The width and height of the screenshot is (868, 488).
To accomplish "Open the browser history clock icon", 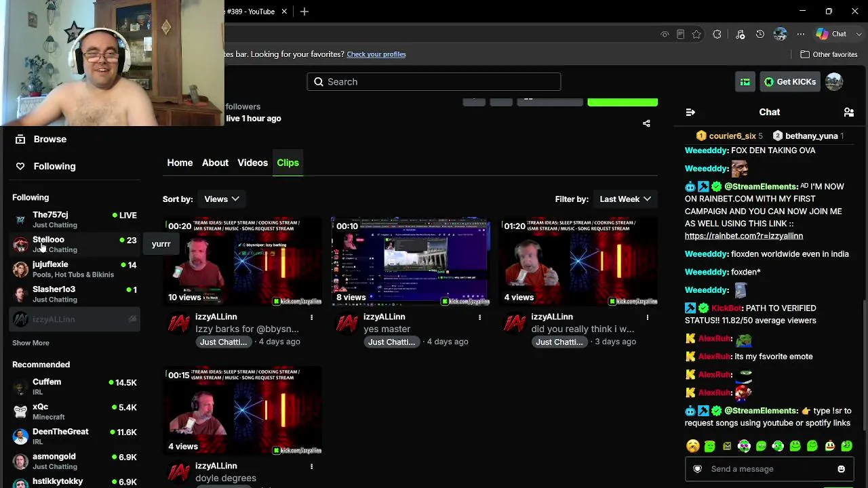I will point(760,35).
